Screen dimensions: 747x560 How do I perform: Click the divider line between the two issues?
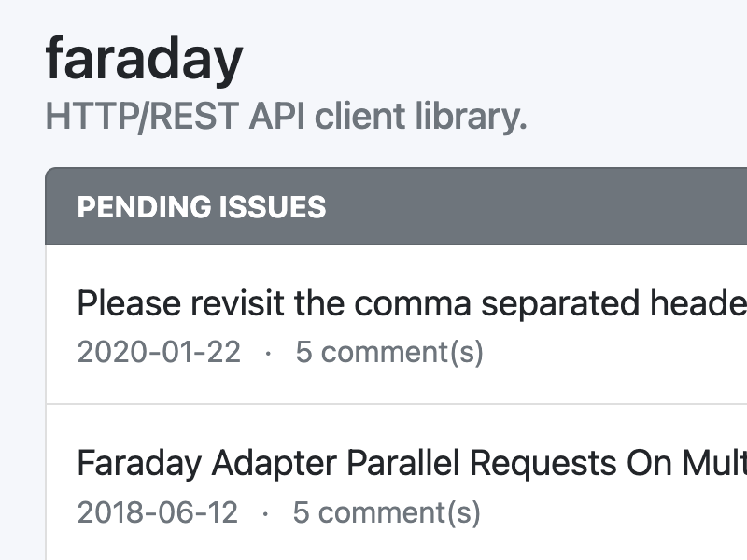[x=396, y=404]
